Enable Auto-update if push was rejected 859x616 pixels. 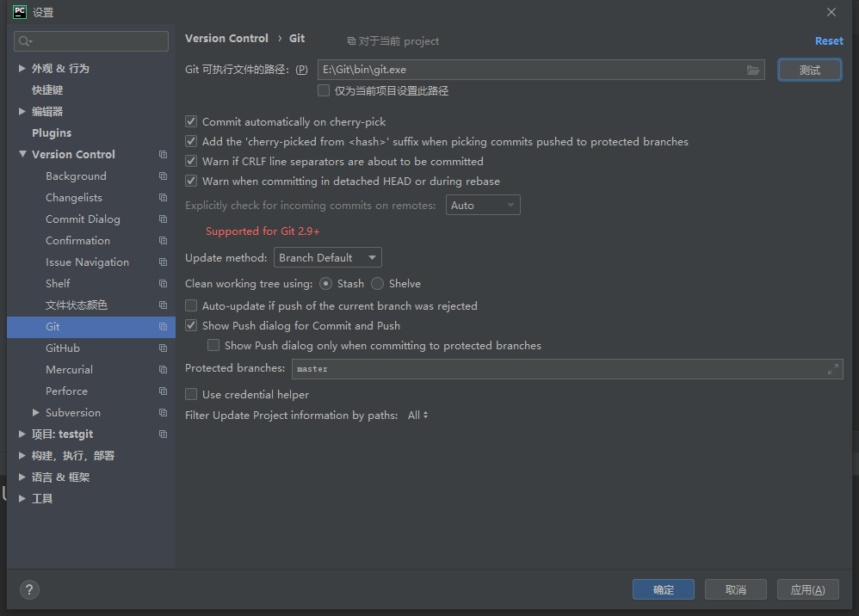tap(191, 305)
